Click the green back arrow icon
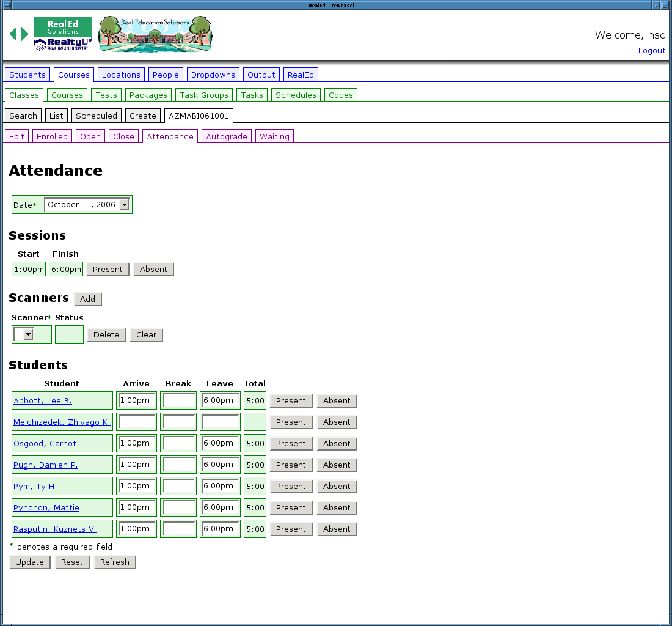672x626 pixels. click(x=13, y=34)
